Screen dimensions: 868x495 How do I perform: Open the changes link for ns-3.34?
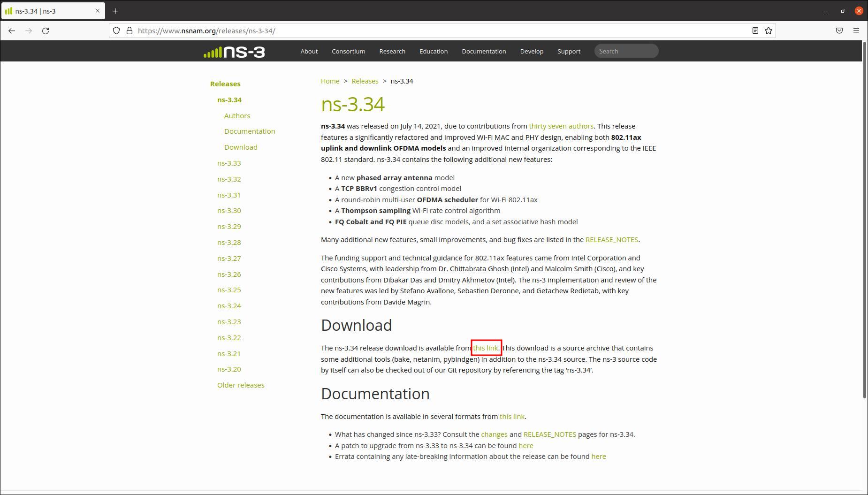point(494,434)
